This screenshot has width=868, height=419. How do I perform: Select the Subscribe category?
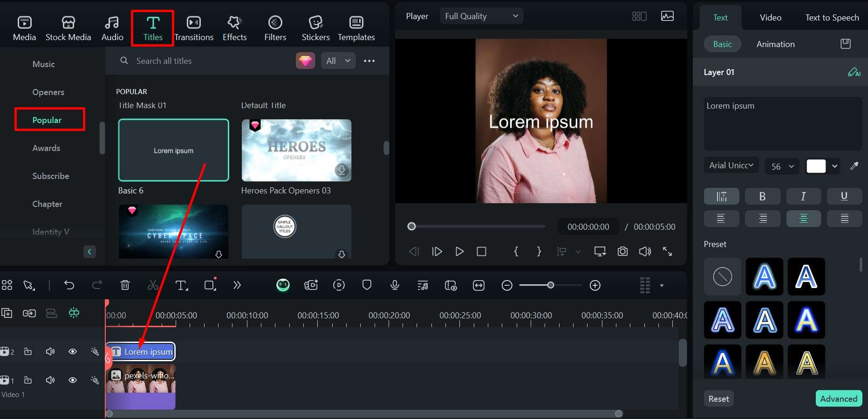point(51,176)
